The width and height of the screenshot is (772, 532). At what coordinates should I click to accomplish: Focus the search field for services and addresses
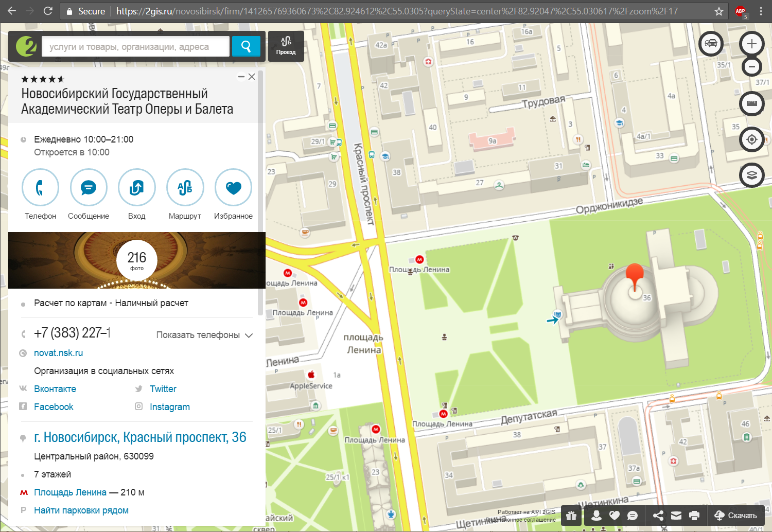point(135,47)
